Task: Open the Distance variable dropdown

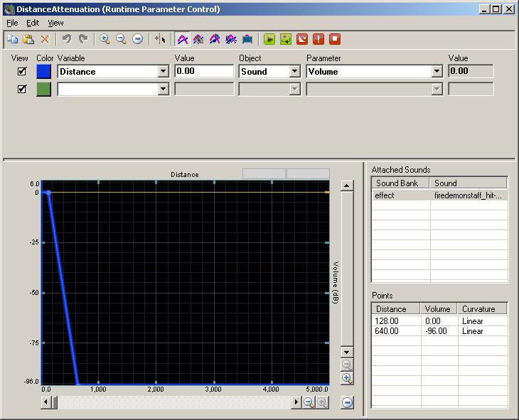Action: pyautogui.click(x=163, y=71)
